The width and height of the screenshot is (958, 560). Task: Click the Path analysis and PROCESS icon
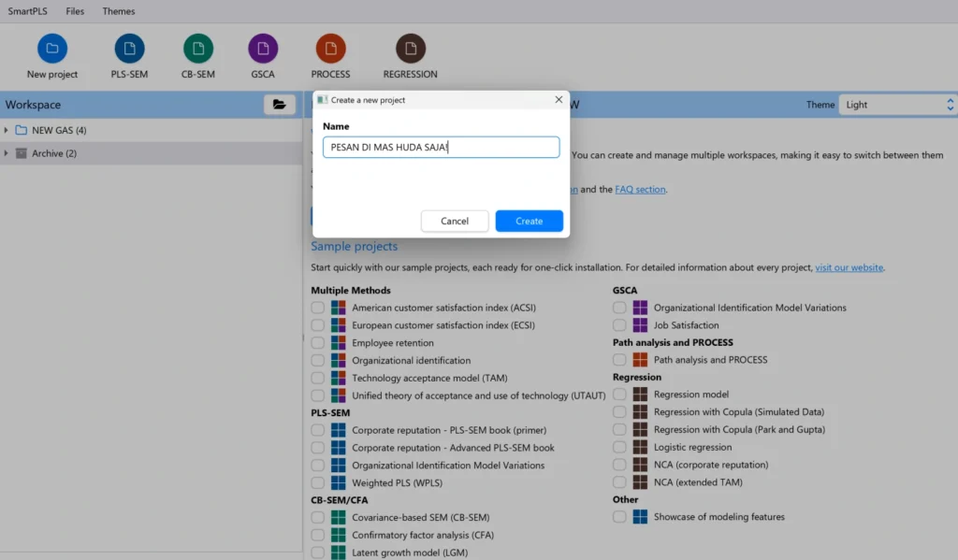[x=640, y=360]
